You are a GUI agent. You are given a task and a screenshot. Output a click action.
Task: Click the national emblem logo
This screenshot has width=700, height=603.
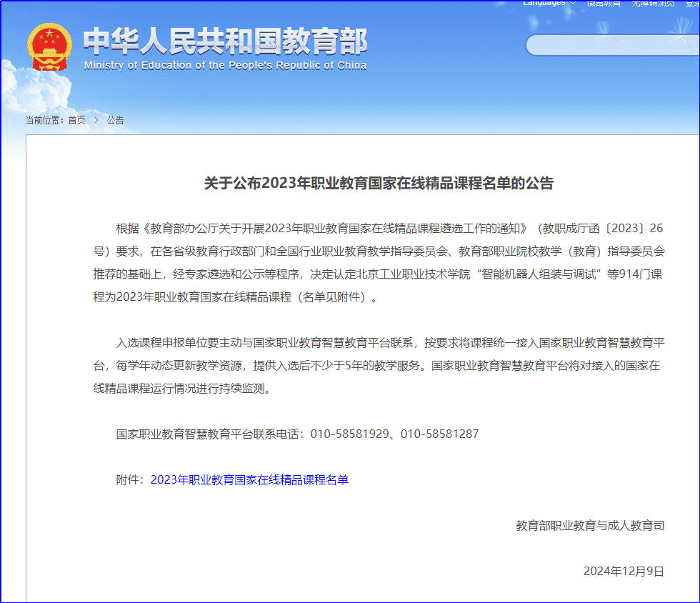(49, 46)
